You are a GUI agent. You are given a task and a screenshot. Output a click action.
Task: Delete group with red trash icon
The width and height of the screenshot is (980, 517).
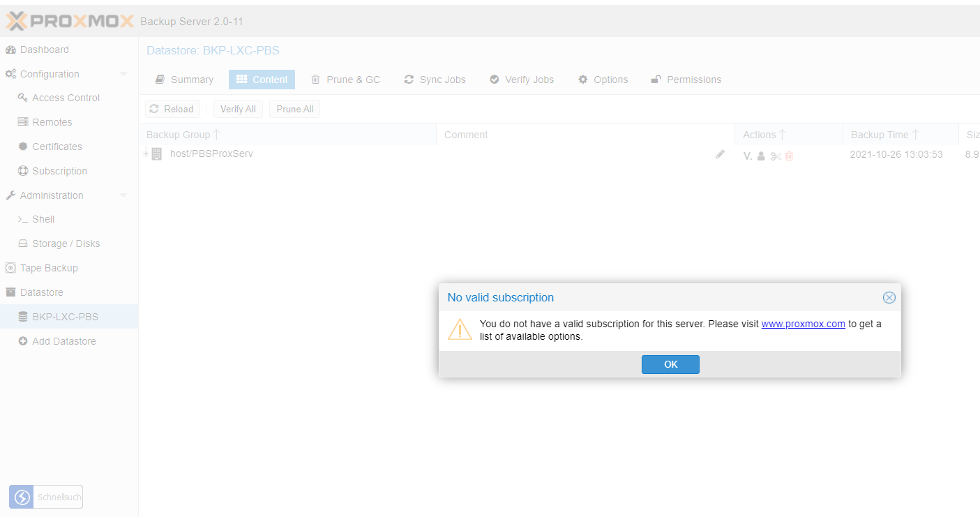click(x=789, y=156)
